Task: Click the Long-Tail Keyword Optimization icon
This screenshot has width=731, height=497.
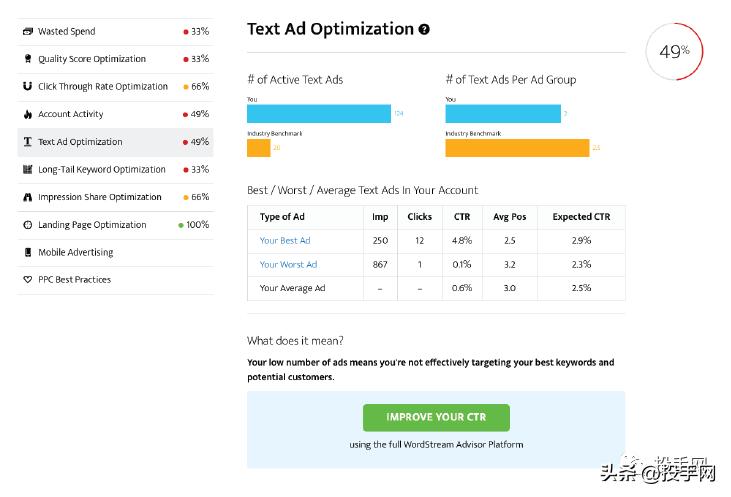Action: pos(28,170)
